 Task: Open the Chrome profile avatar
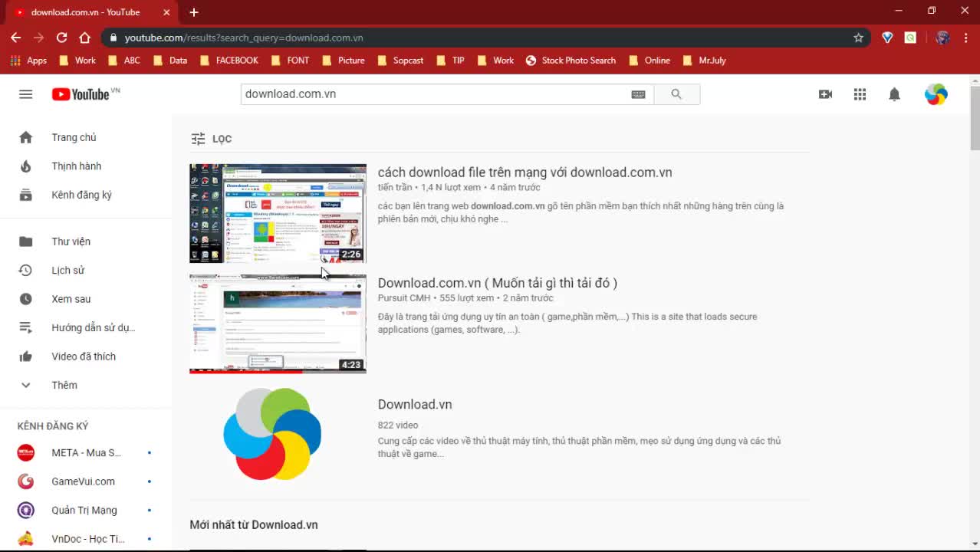pos(943,38)
